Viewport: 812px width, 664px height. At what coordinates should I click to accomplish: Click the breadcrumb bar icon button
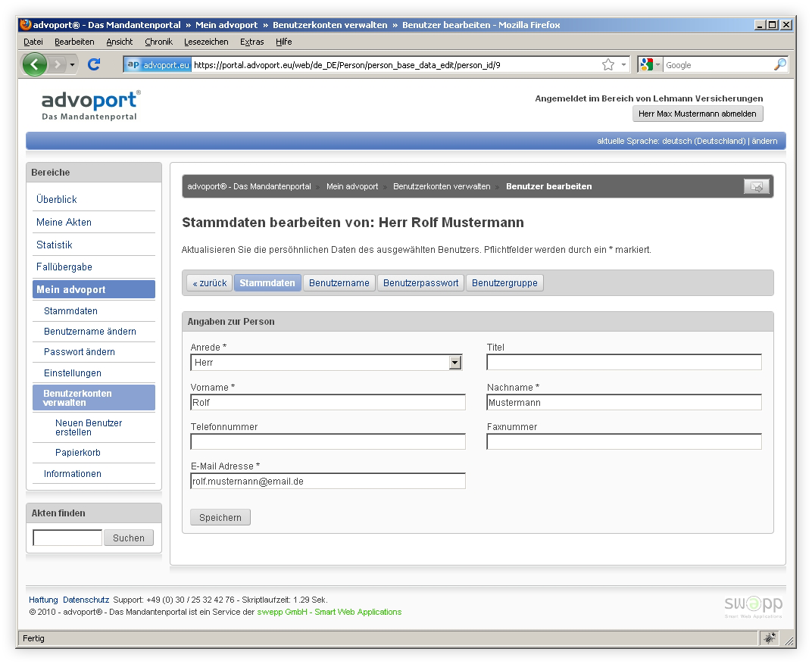757,186
